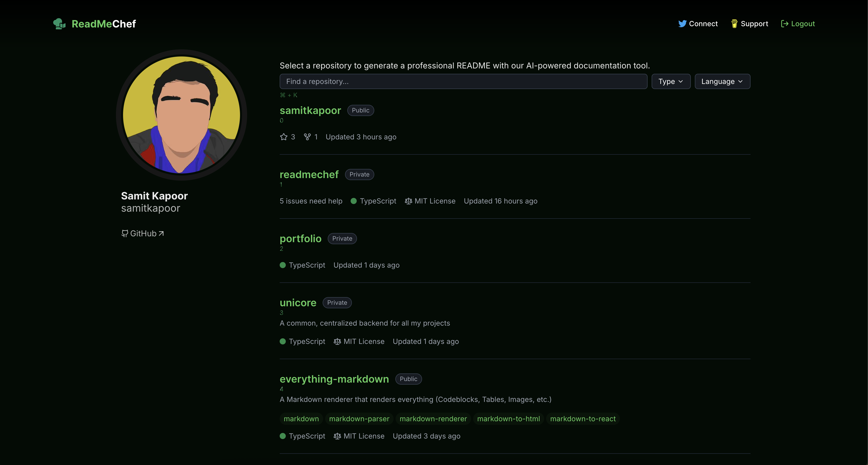Select the portfolio repository
Viewport: 868px width, 465px height.
coord(300,239)
